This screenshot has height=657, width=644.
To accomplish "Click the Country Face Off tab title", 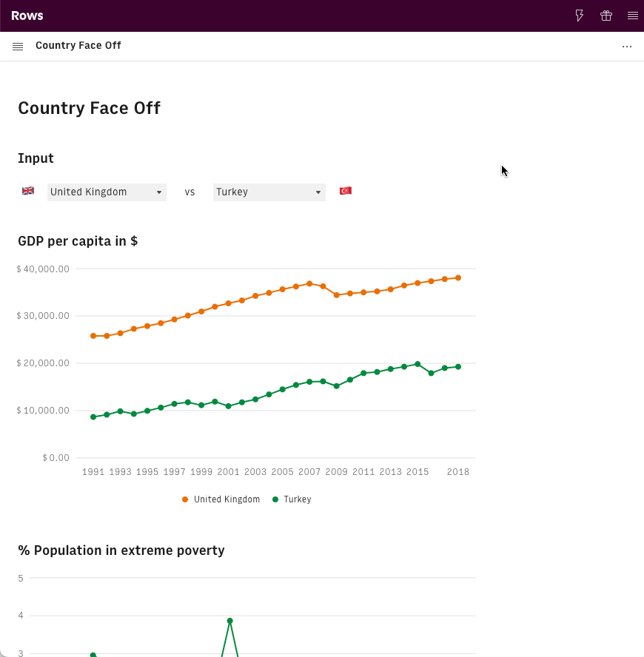I will (x=78, y=46).
